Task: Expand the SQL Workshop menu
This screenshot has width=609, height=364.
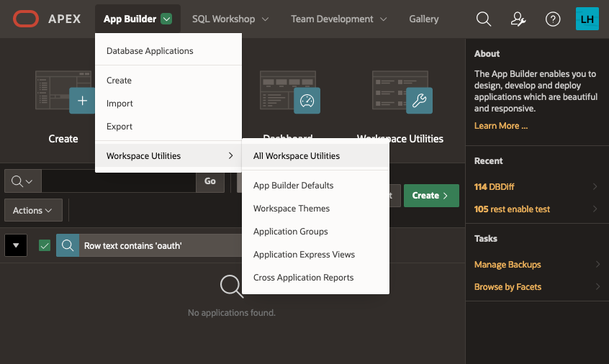Action: click(230, 19)
